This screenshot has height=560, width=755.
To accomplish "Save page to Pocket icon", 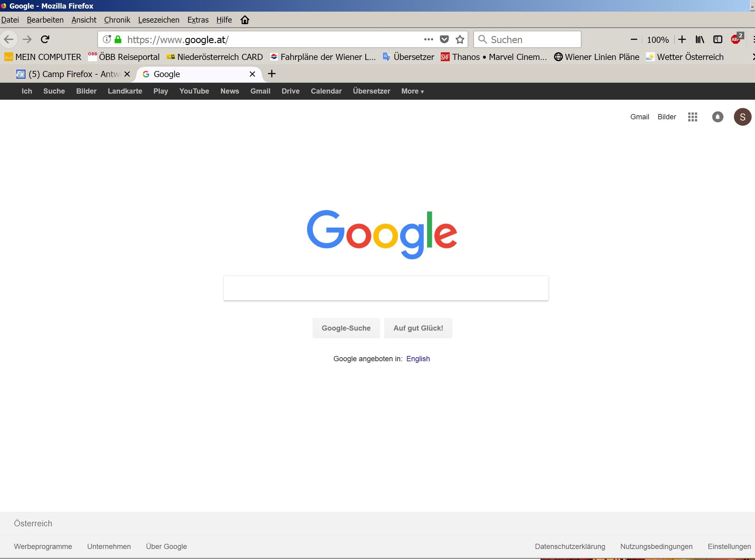I will 444,40.
